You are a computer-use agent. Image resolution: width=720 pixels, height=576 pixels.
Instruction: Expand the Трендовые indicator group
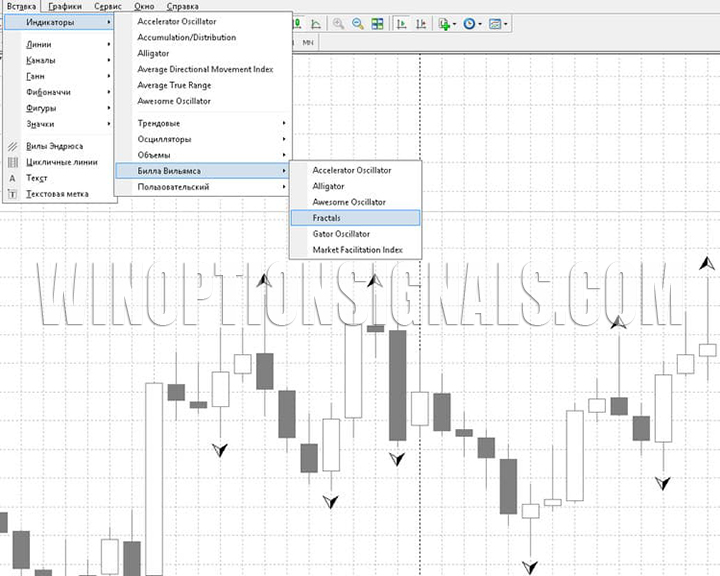pyautogui.click(x=202, y=123)
